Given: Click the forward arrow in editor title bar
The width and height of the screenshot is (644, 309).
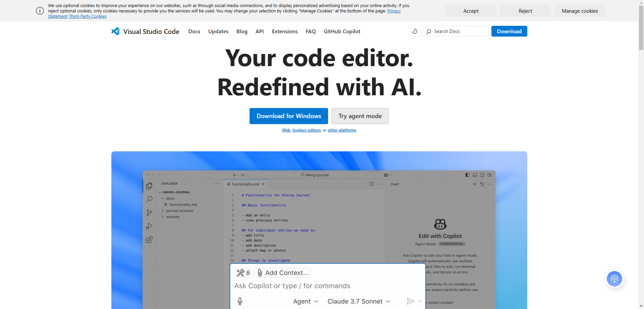Looking at the screenshot, I should (x=242, y=175).
